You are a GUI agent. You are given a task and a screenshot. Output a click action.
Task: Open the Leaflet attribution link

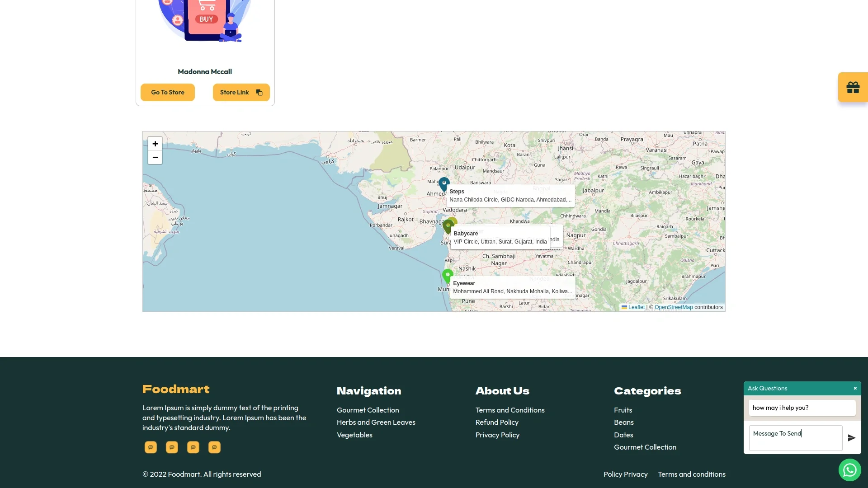coord(636,307)
